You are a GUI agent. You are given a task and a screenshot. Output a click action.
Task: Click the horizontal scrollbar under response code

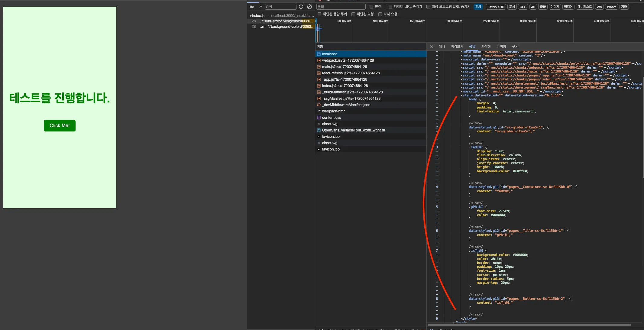point(529,325)
